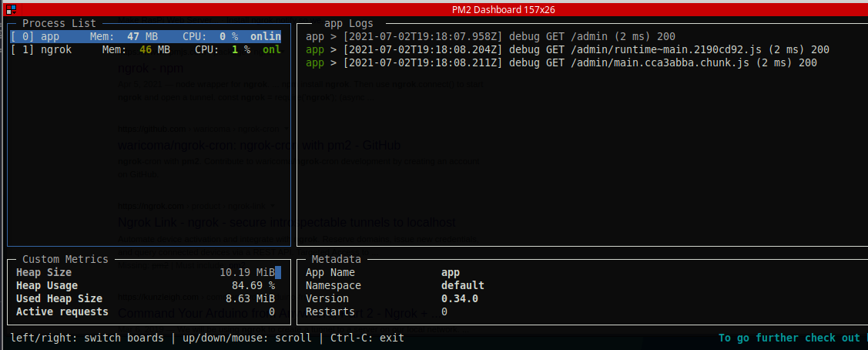Click the PM2 Dashboard window title bar
Image resolution: width=868 pixels, height=350 pixels.
click(503, 9)
